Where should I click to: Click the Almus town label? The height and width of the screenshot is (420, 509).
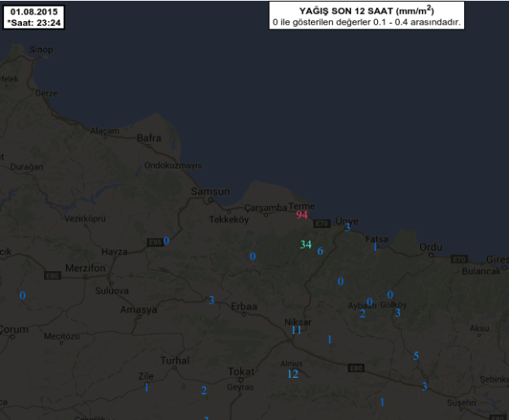[x=292, y=364]
